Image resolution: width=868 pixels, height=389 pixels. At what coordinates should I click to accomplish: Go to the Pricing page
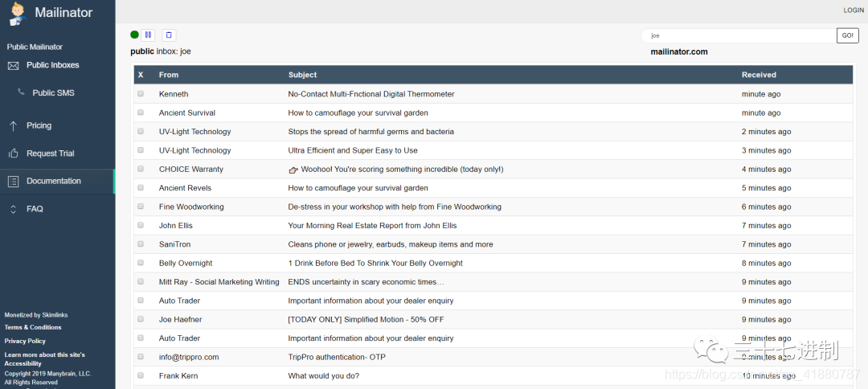39,125
